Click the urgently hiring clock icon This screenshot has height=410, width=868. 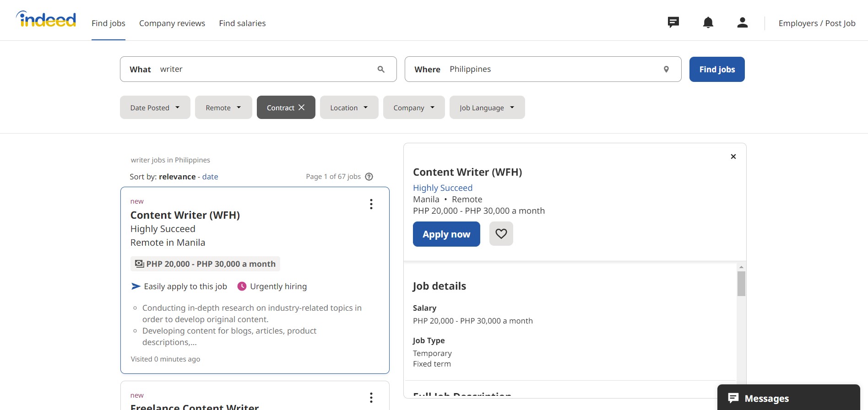pos(242,286)
